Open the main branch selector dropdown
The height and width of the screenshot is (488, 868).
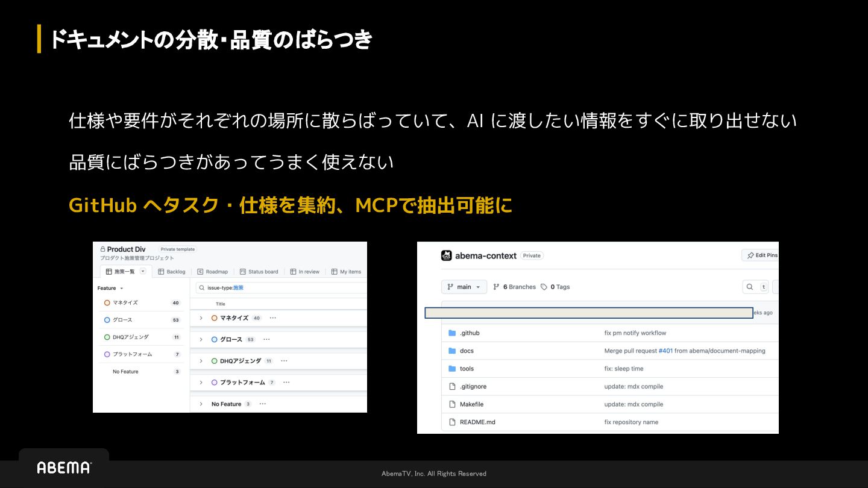coord(464,287)
